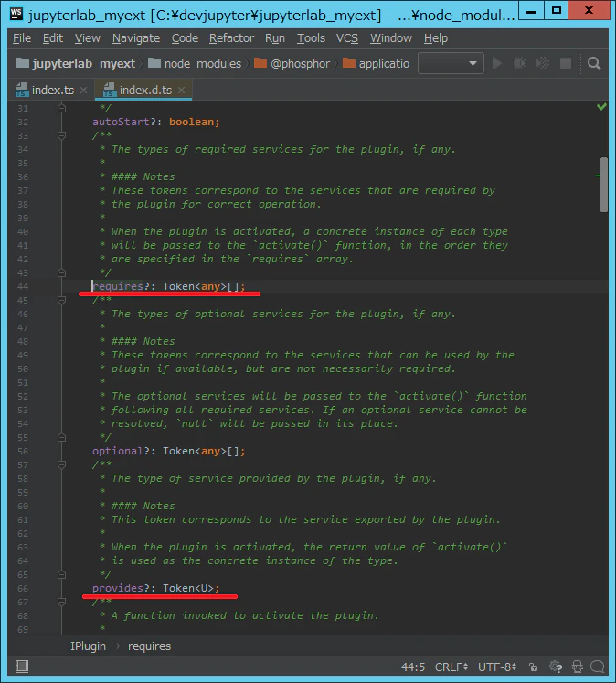Click Run with Coverage icon

pos(543,64)
